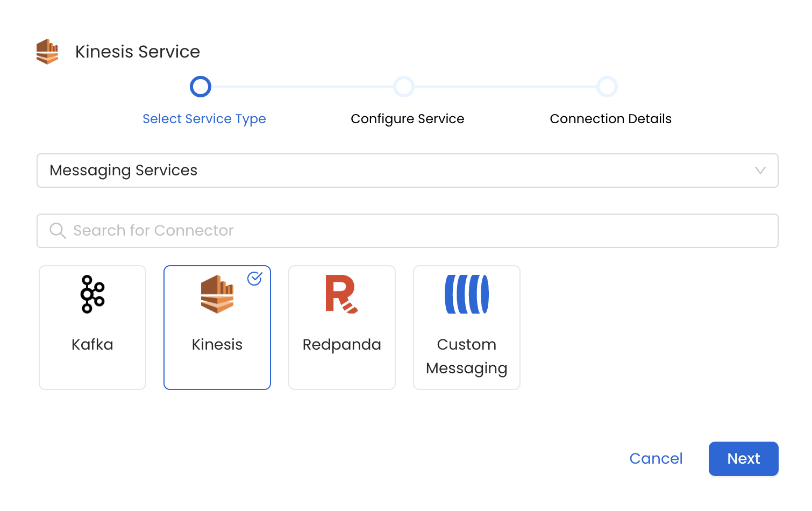Deselect the Kinesis connector card
This screenshot has width=812, height=511.
coord(217,327)
